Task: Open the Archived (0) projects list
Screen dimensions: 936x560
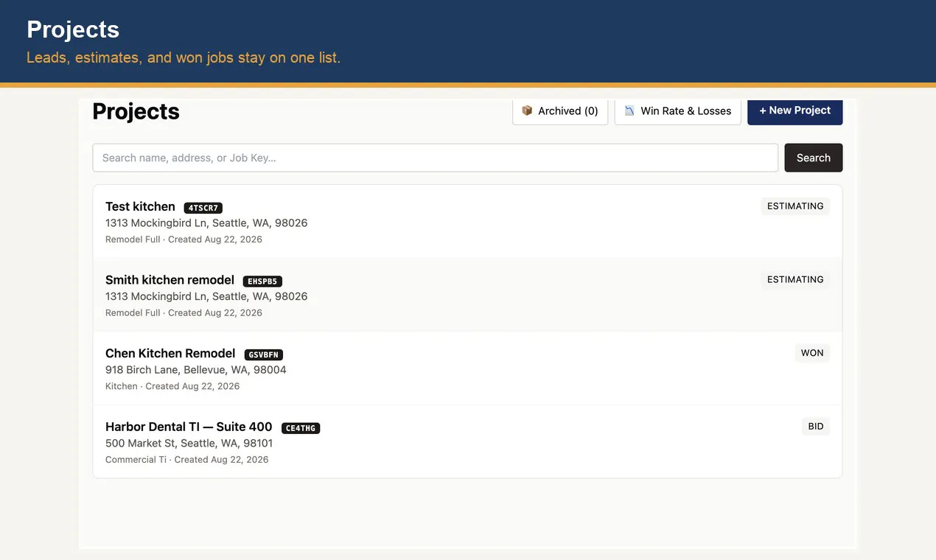Action: (x=560, y=111)
